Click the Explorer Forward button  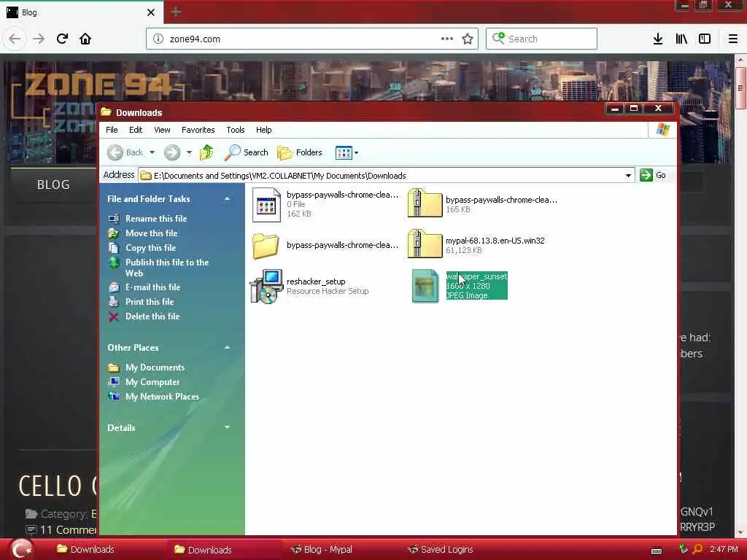point(172,152)
